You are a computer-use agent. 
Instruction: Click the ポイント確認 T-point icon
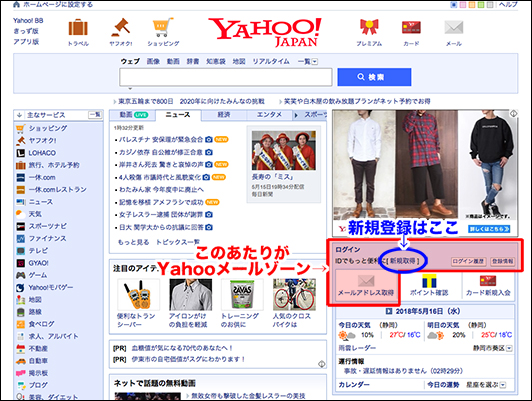(x=429, y=281)
